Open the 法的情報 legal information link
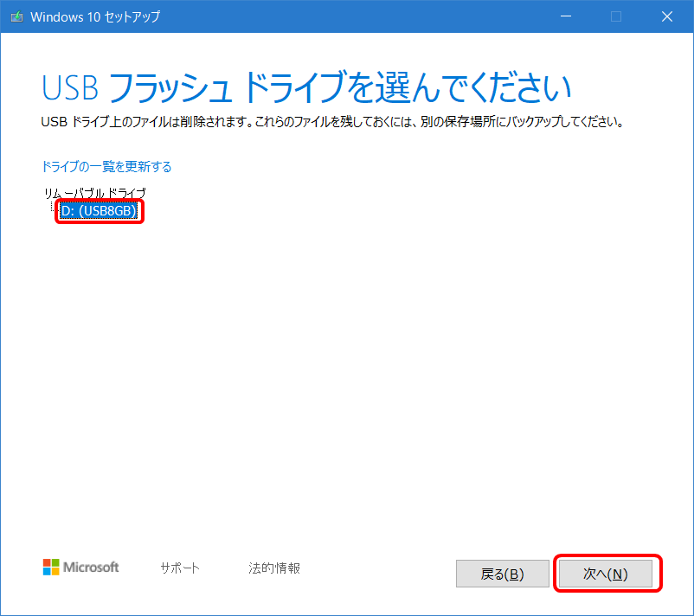Screen dimensions: 694x616 click(273, 568)
